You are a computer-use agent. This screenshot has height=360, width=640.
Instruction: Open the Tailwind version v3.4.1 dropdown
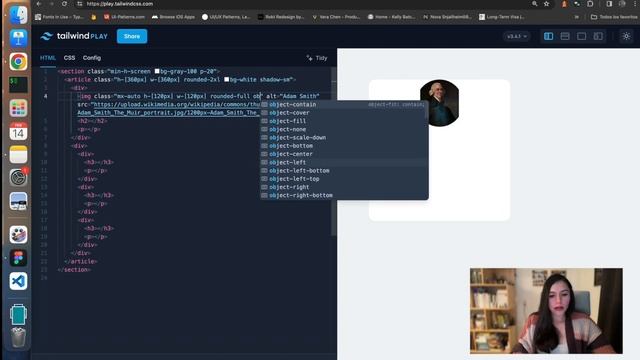[x=516, y=36]
